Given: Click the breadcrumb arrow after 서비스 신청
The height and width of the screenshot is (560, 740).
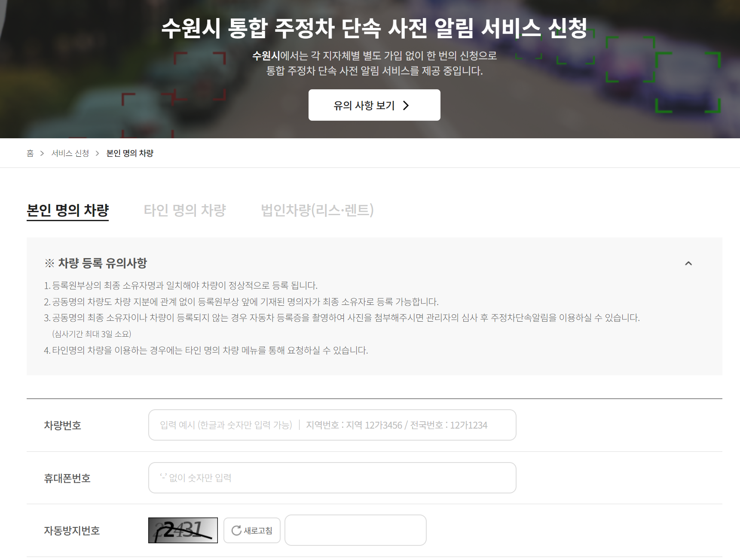Looking at the screenshot, I should coord(98,153).
